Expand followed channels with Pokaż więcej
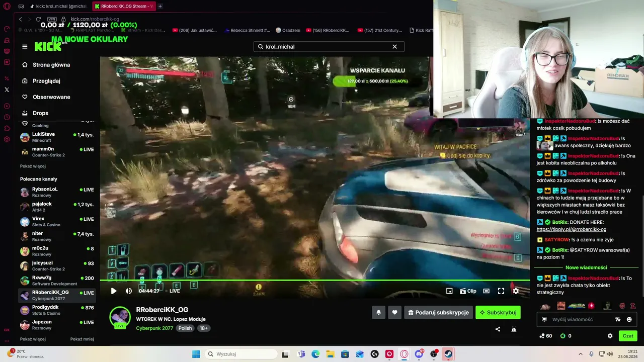 [x=33, y=166]
